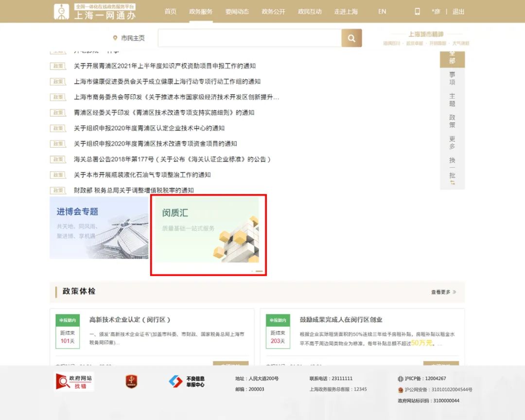Select the 更多 sidebar filter
The image size is (525, 420).
452,142
